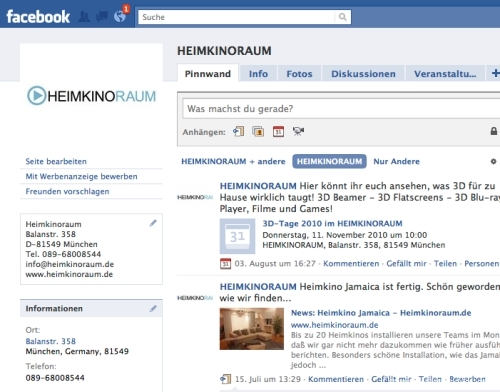Attach an event to the status

(278, 132)
